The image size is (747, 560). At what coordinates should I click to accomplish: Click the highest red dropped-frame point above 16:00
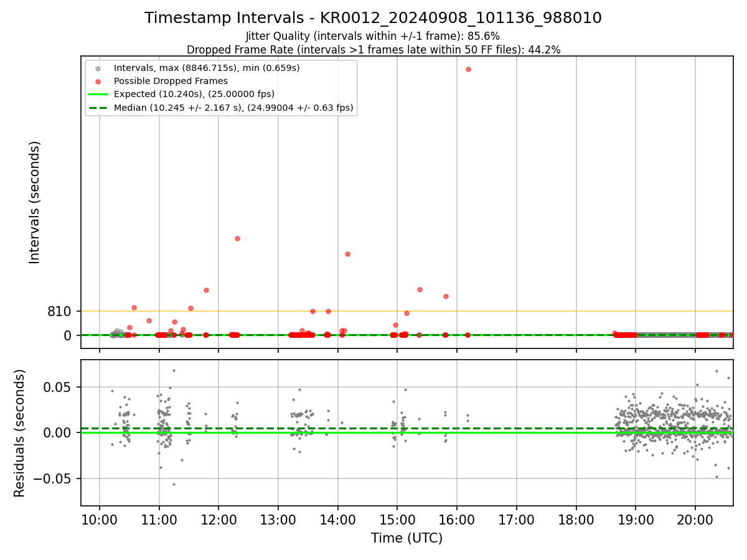468,69
